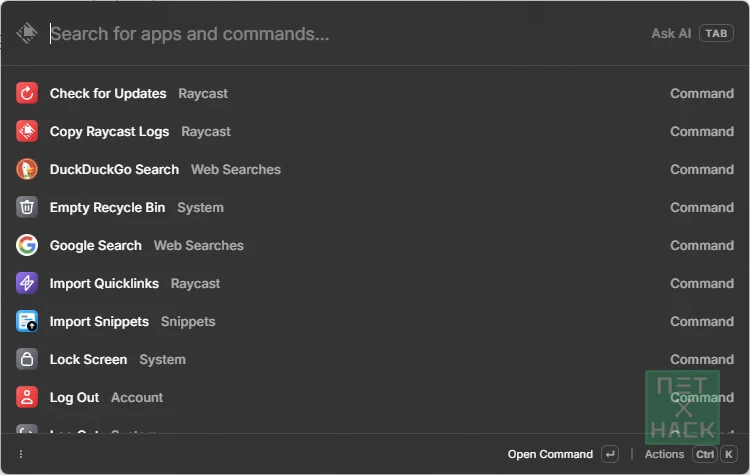
Task: Open the Google Search command
Action: 375,245
